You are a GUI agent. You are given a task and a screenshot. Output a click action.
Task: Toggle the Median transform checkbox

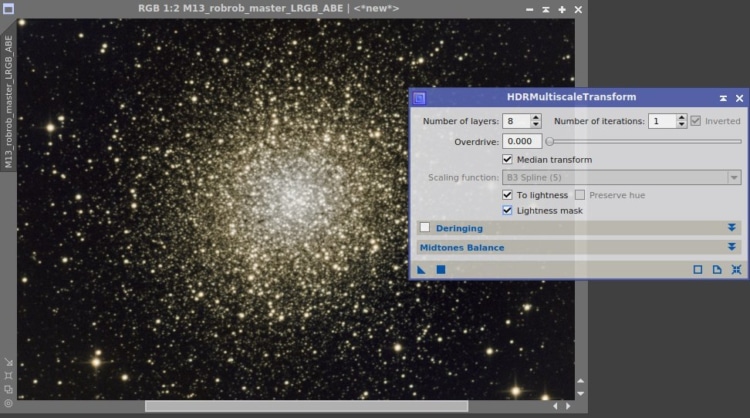507,159
